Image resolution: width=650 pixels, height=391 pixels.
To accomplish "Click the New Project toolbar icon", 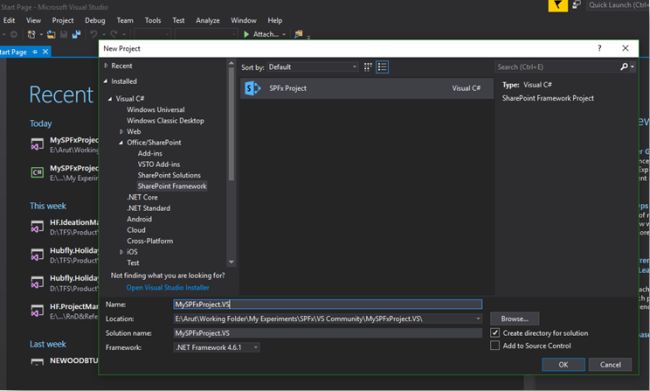I will (32, 34).
